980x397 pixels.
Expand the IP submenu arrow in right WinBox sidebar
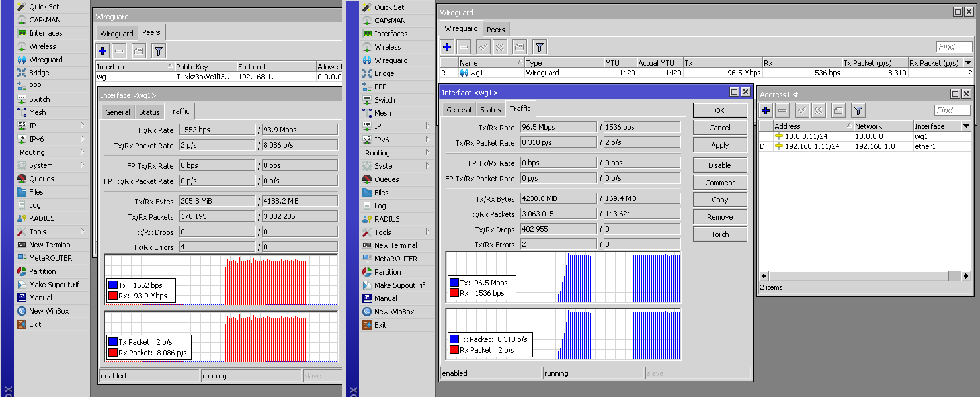tap(428, 126)
